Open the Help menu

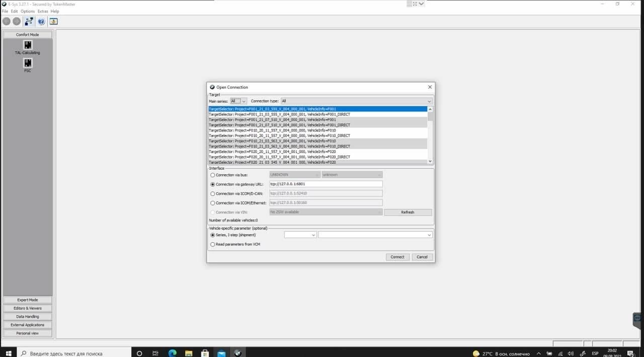click(x=55, y=11)
